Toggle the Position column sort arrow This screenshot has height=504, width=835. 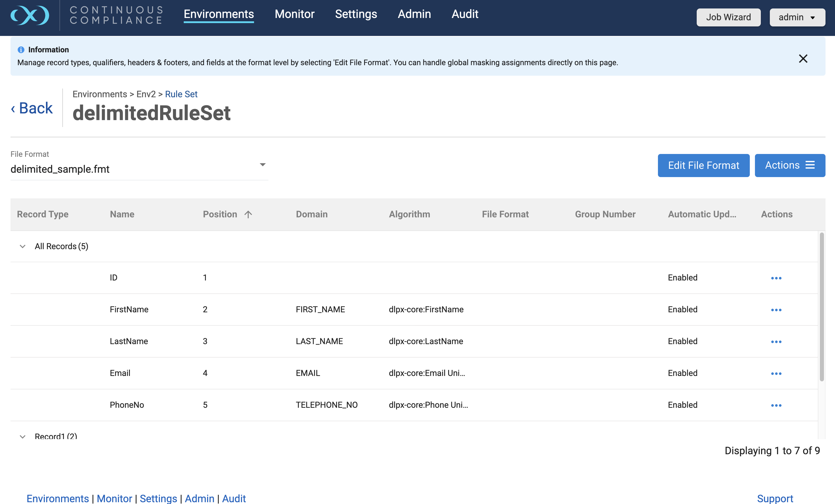pos(248,214)
